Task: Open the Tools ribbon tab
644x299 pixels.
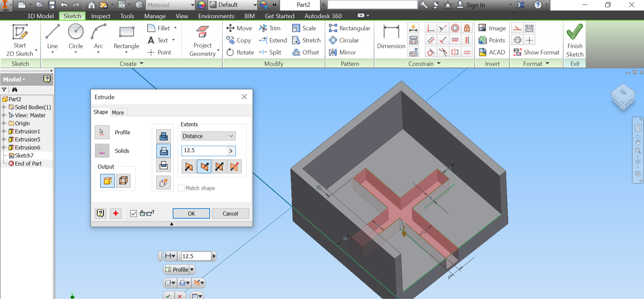Action: (x=127, y=16)
